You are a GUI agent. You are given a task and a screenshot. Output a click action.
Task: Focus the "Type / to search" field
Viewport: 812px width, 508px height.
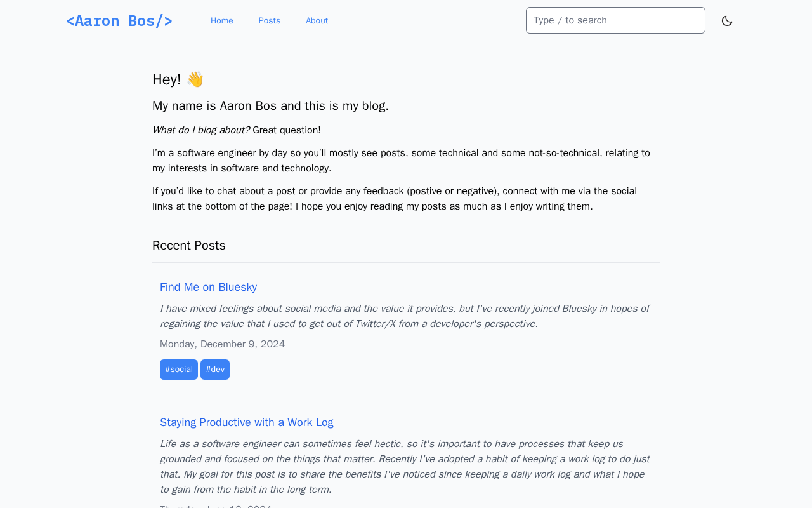615,20
